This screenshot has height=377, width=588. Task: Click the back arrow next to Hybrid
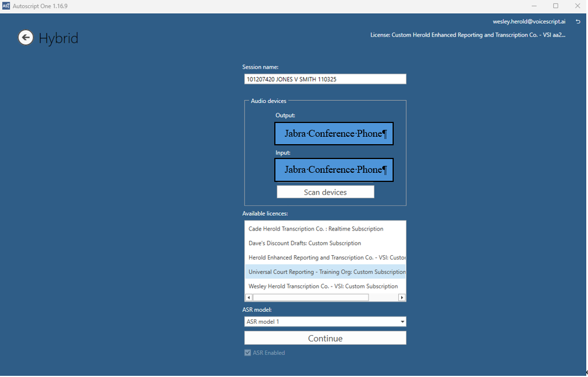pyautogui.click(x=26, y=38)
